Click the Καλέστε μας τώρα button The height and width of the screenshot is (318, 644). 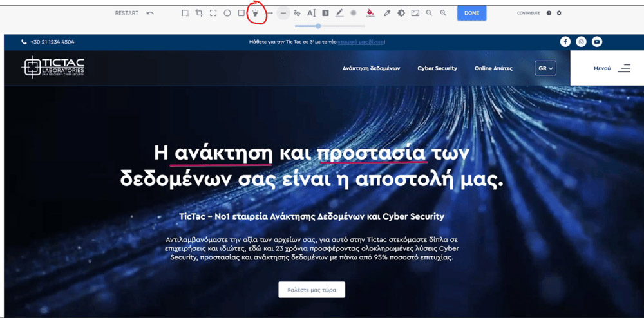click(x=312, y=290)
